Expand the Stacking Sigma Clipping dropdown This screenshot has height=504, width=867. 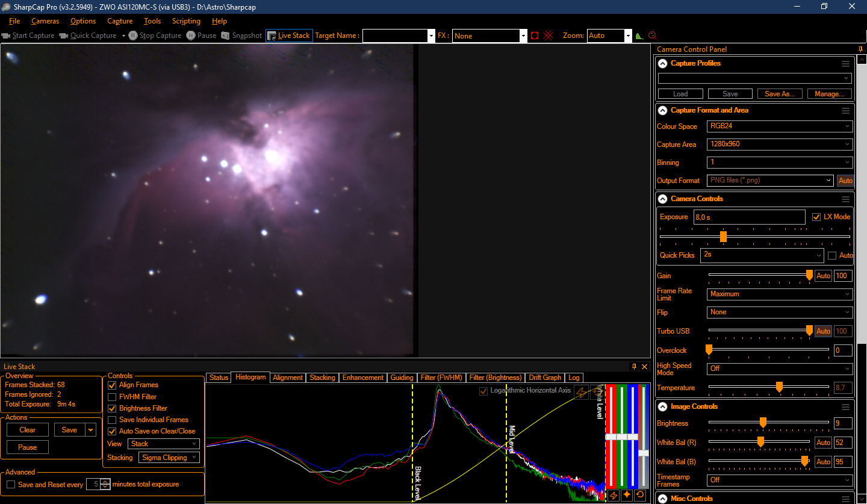(169, 458)
